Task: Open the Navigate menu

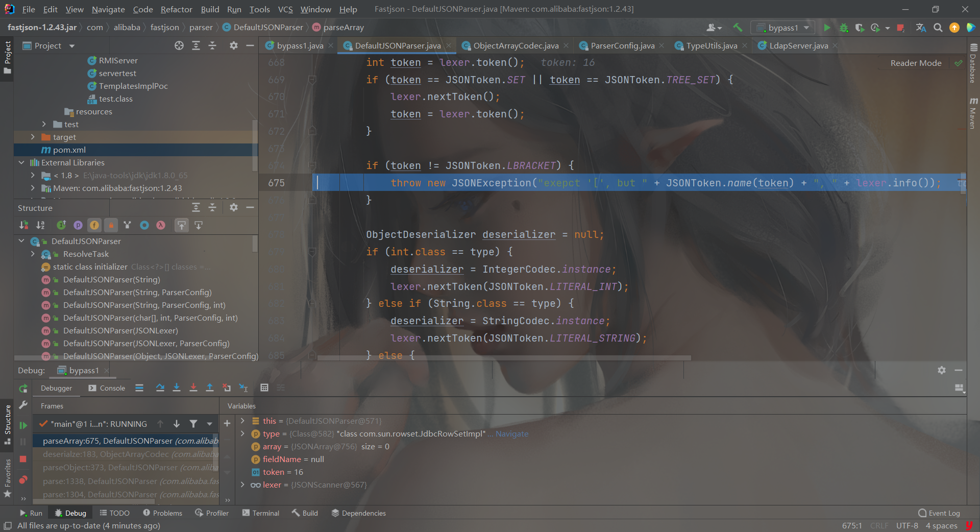Action: (x=108, y=9)
